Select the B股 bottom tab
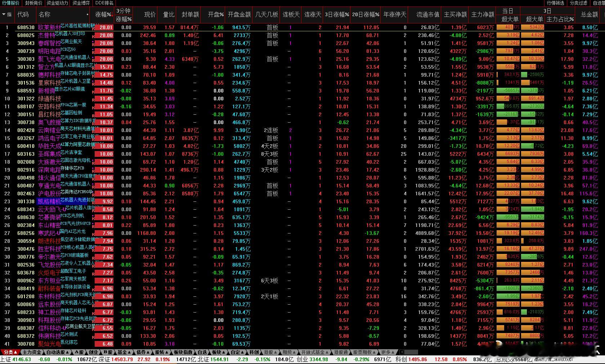Screen dimensions: 605x364 108,352
